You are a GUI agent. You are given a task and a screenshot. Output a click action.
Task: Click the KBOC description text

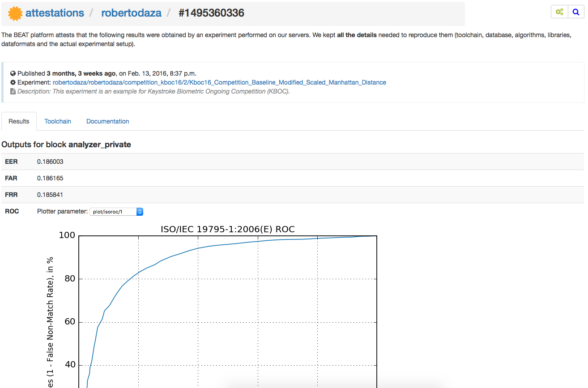point(153,91)
